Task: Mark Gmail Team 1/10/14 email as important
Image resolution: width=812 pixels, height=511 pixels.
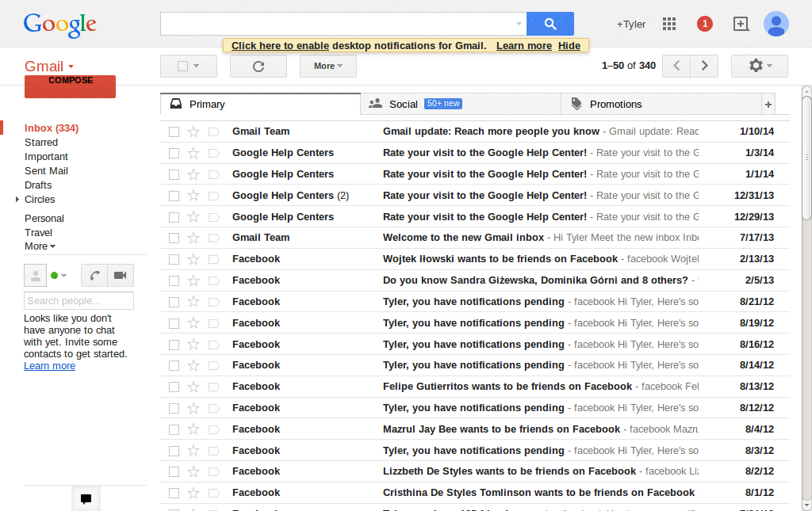Action: [213, 132]
